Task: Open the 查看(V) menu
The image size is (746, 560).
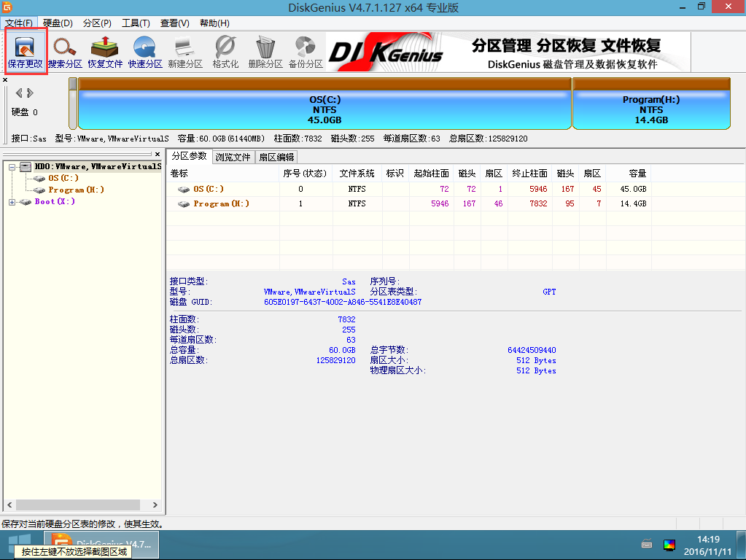Action: (174, 23)
